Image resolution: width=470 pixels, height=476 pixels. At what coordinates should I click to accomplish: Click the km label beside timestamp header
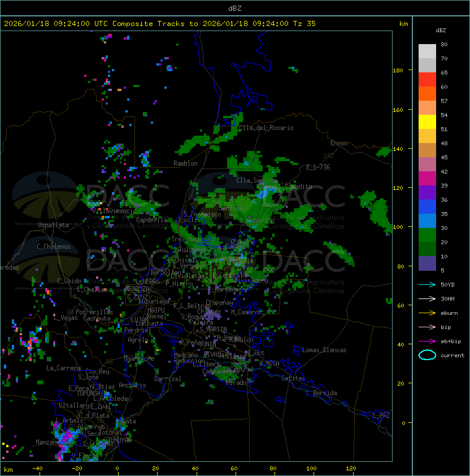click(403, 24)
